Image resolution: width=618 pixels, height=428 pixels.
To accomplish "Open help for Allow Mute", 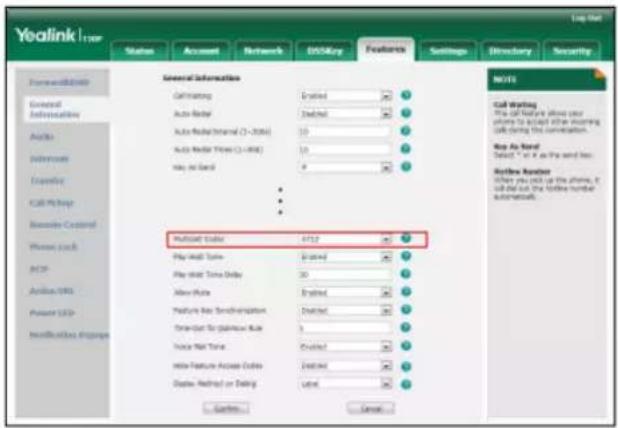I will pyautogui.click(x=406, y=292).
